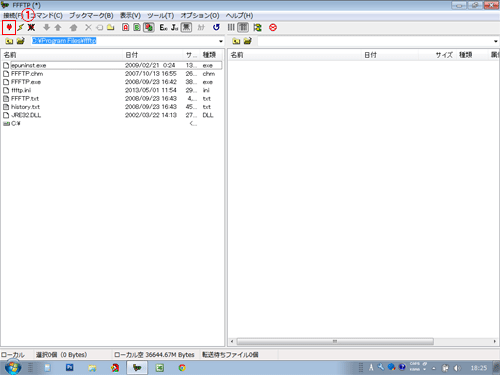Click the system tray volume icon
This screenshot has width=500, height=375.
coord(457,368)
